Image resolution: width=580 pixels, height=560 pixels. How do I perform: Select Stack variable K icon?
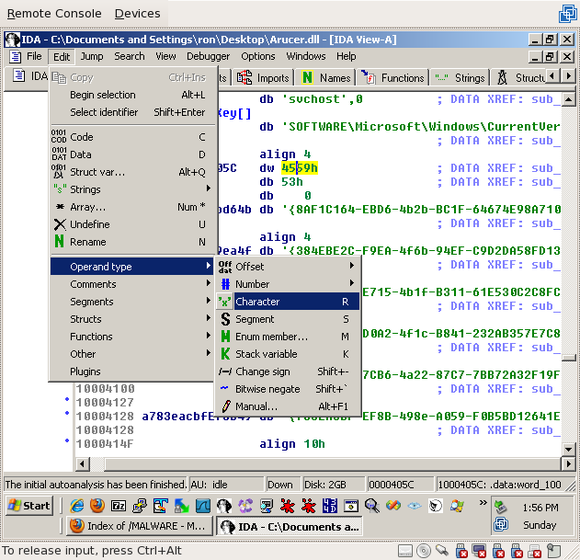pos(225,354)
